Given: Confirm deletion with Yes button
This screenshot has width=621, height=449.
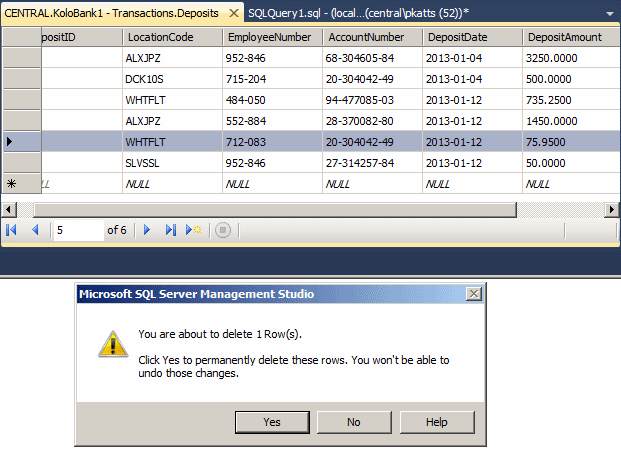Looking at the screenshot, I should 272,422.
